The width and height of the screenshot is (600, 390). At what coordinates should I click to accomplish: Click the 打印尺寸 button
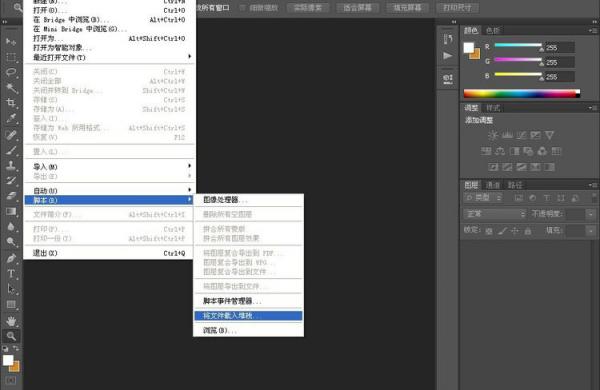click(457, 8)
